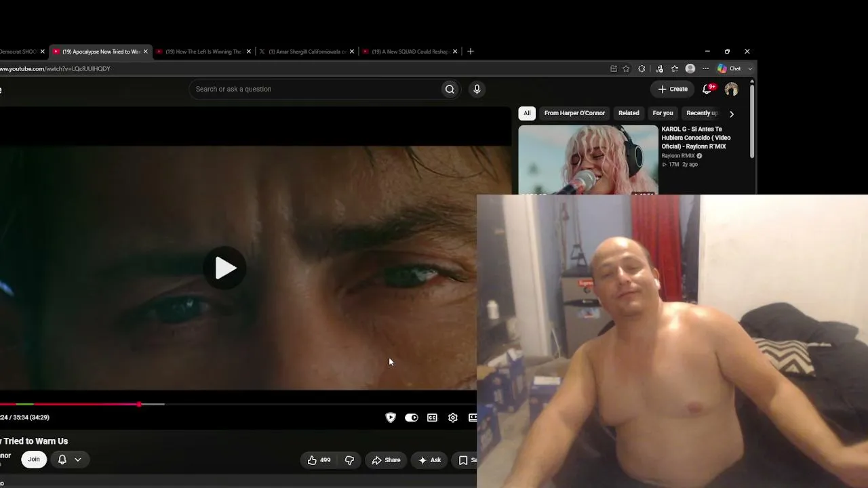Close the How The Left Is Winning tab
The width and height of the screenshot is (868, 488).
248,52
